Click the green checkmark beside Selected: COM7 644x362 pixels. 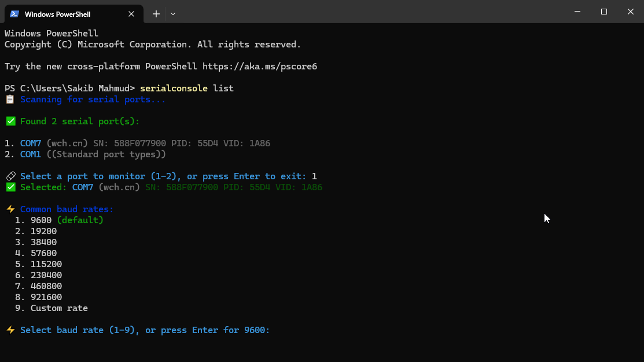(10, 187)
